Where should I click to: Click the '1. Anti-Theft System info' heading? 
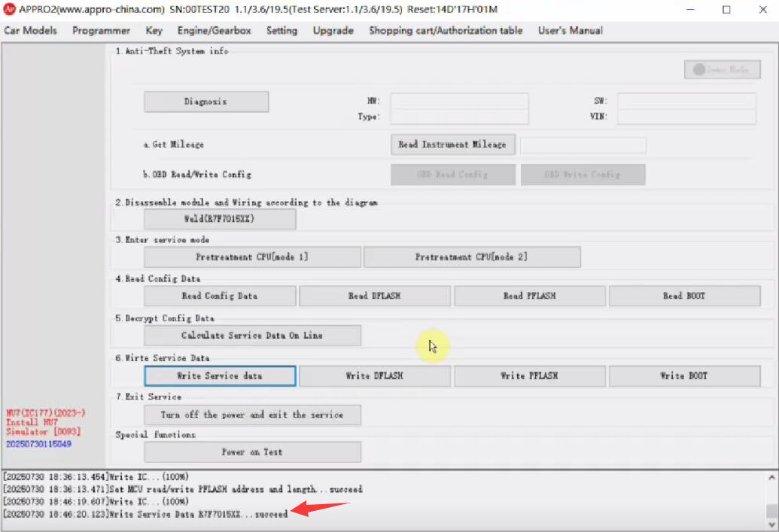pyautogui.click(x=172, y=51)
